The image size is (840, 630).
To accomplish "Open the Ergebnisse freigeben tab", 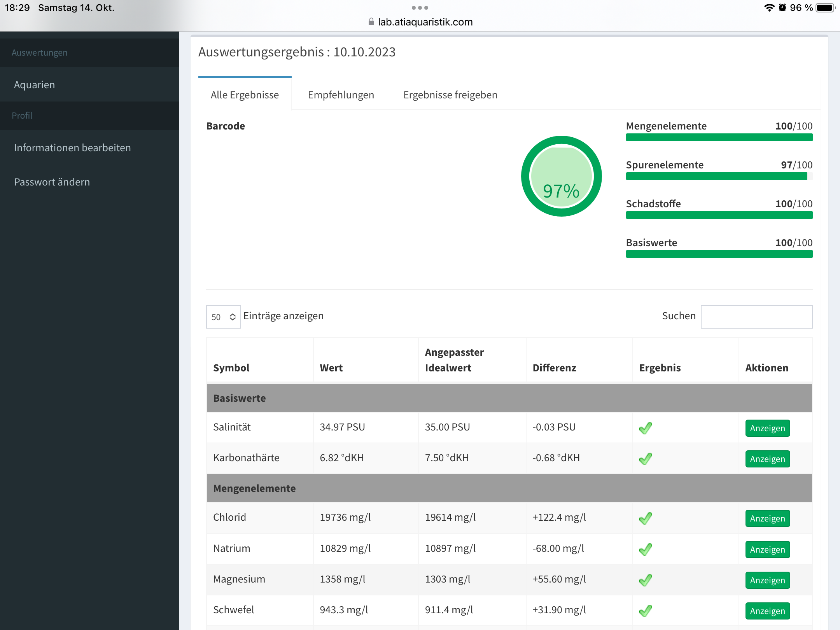I will pos(450,95).
